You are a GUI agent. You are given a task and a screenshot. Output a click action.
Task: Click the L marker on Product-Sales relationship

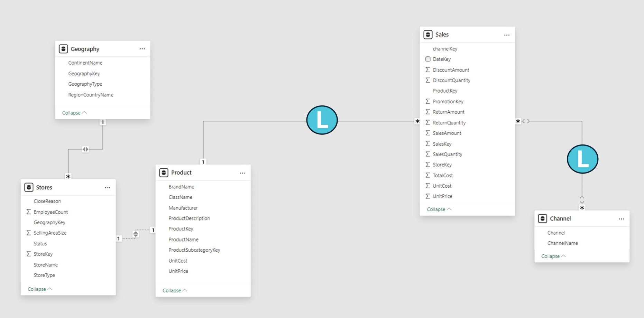pos(322,120)
